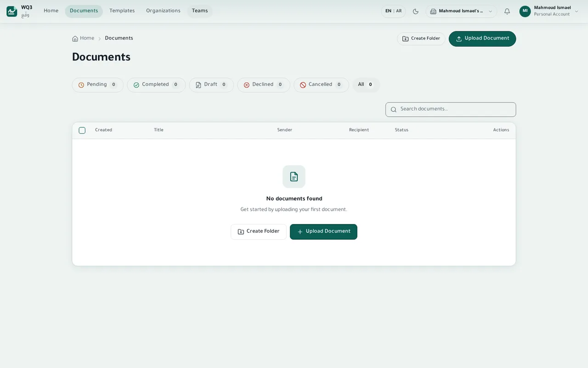This screenshot has width=588, height=368.
Task: Click the Actions column header
Action: [x=501, y=130]
